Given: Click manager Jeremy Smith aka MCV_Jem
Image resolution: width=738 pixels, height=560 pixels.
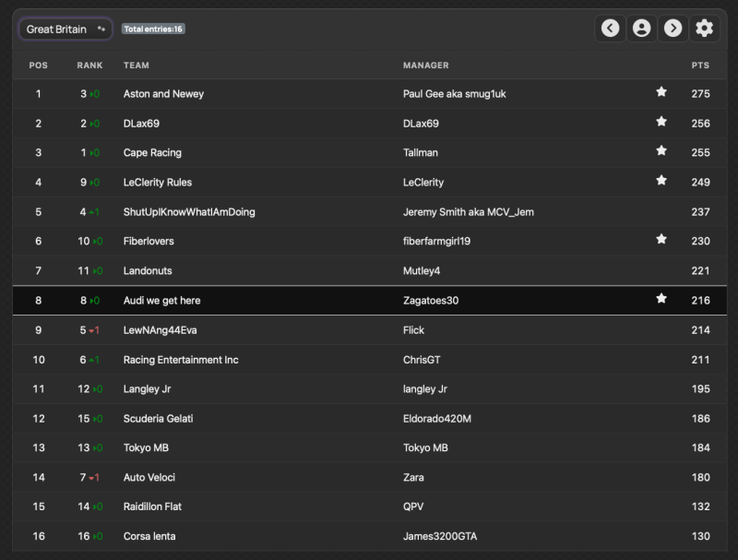Looking at the screenshot, I should (469, 212).
